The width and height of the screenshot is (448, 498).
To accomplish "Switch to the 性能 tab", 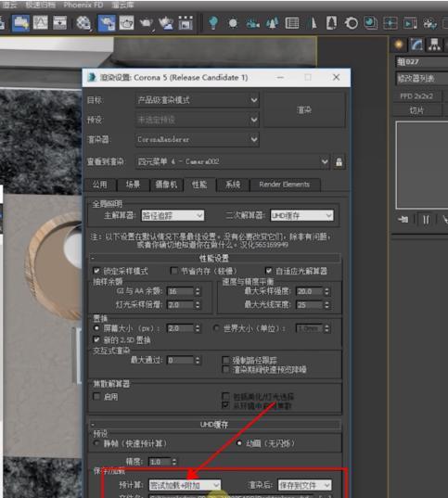I will click(x=199, y=185).
